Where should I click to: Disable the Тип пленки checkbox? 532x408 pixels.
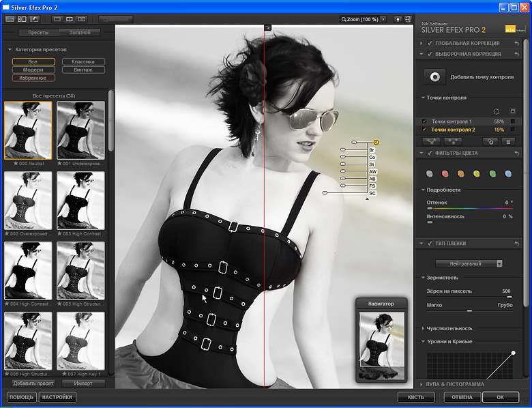coord(430,244)
